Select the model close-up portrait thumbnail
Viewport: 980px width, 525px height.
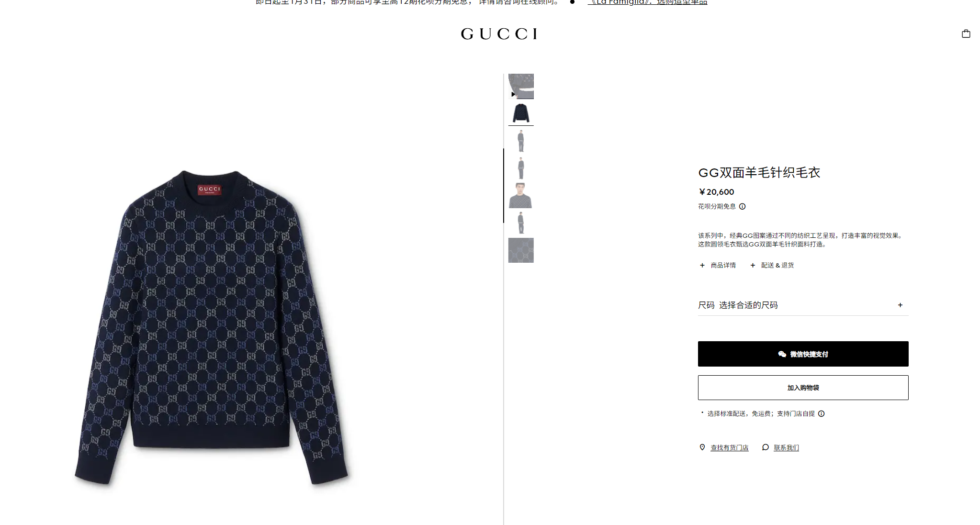pos(521,196)
